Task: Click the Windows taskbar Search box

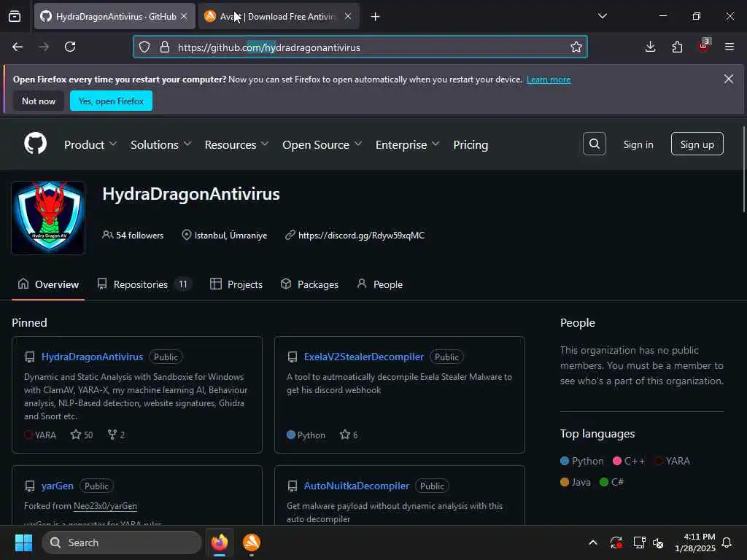Action: (122, 542)
